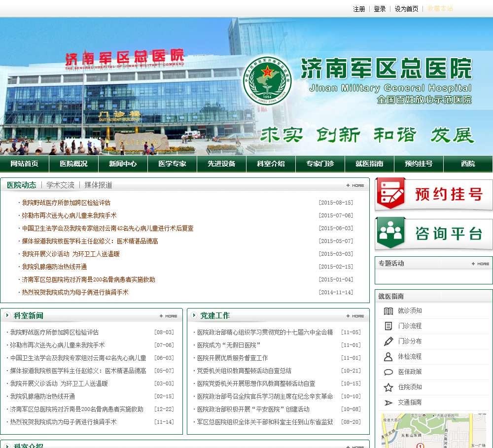
Task: Click the 设为首页 link
Action: (407, 9)
